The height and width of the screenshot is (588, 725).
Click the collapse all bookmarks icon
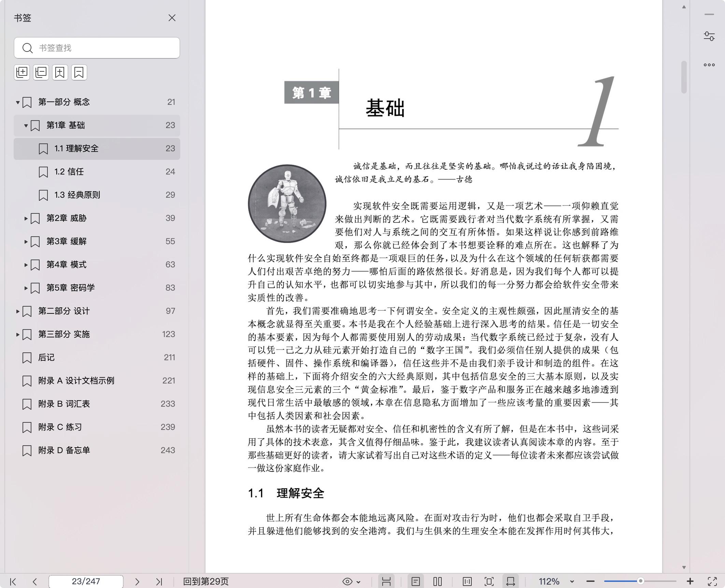41,72
